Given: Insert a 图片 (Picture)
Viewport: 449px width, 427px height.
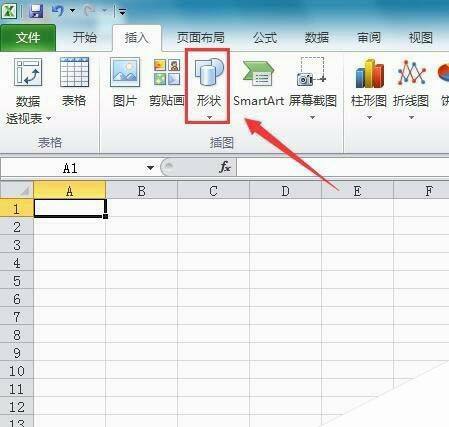Looking at the screenshot, I should coord(125,82).
